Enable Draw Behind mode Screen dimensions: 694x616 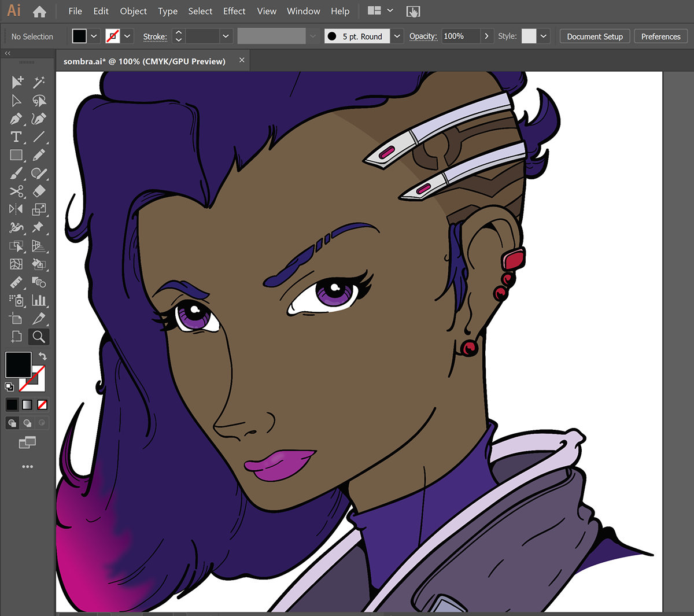27,423
